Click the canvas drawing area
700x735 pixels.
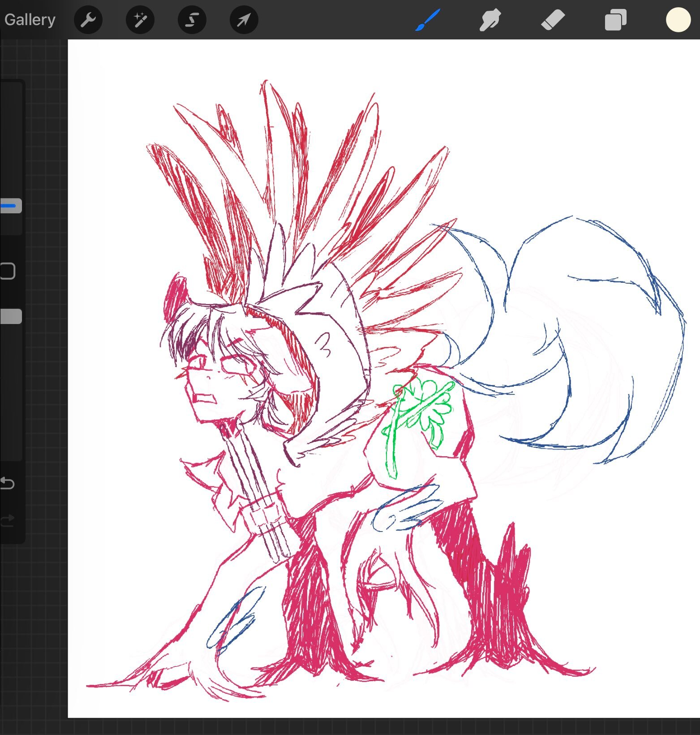click(384, 379)
